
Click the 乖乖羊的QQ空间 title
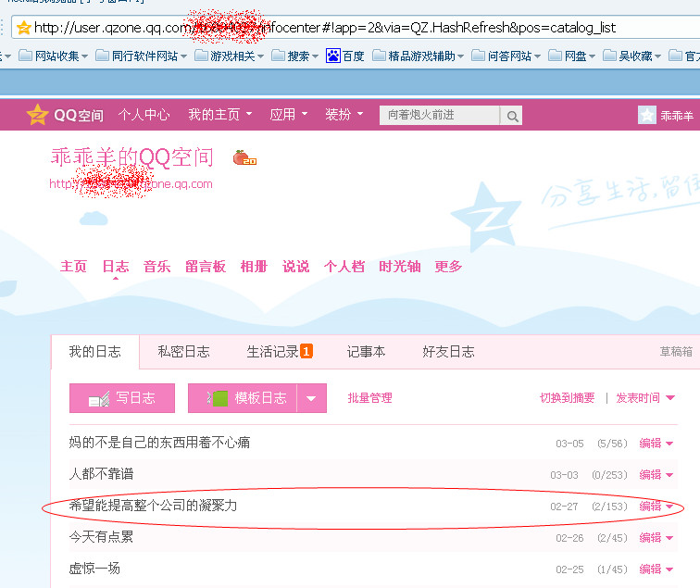[131, 157]
